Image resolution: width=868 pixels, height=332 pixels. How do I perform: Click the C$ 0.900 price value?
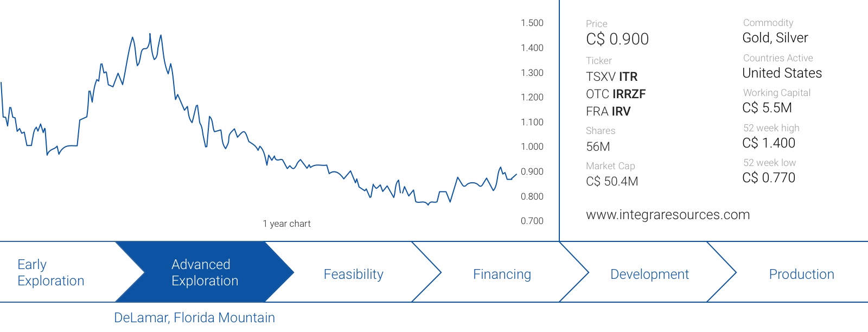(x=617, y=39)
